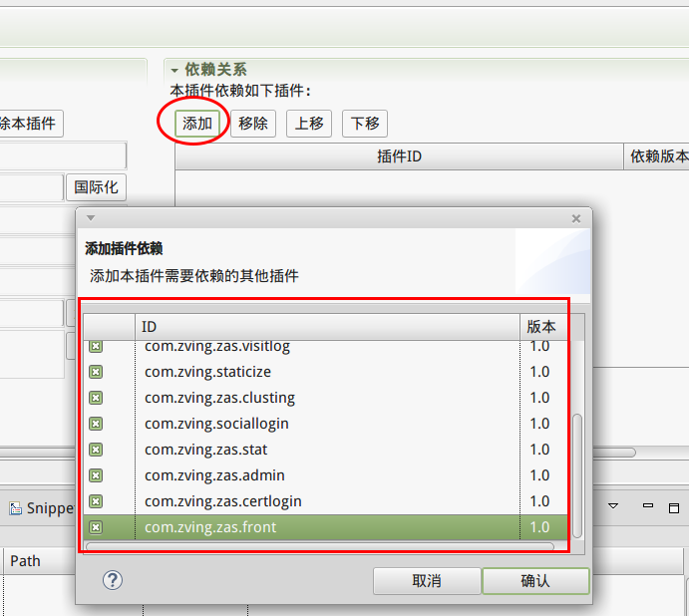Viewport: 689px width, 616px height.
Task: Click the icon beside com.zving.zas.admin
Action: pos(96,475)
